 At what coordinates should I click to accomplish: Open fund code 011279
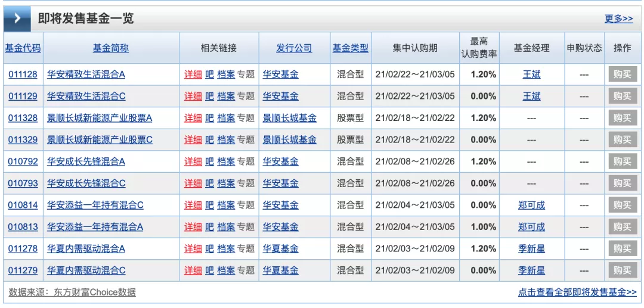23,270
